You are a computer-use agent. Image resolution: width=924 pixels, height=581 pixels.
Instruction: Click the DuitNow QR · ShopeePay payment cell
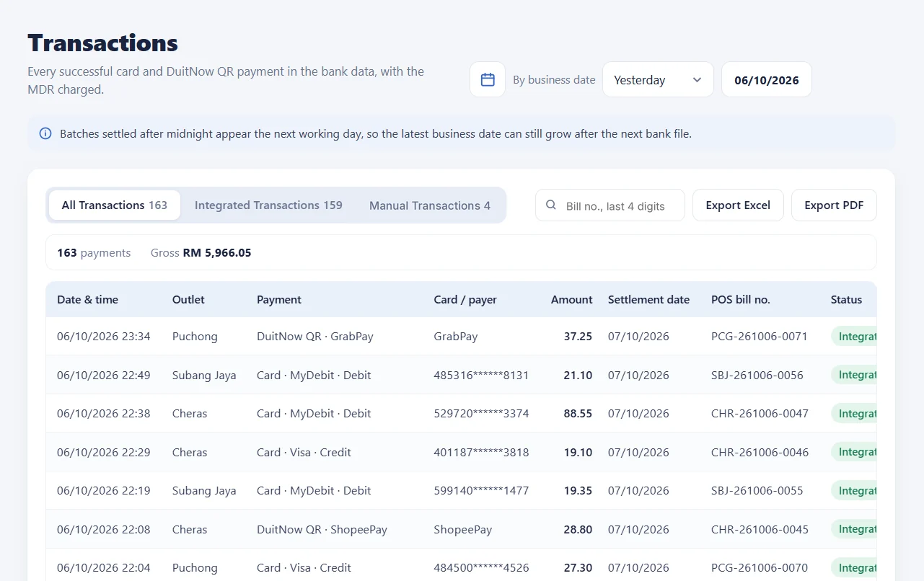322,529
